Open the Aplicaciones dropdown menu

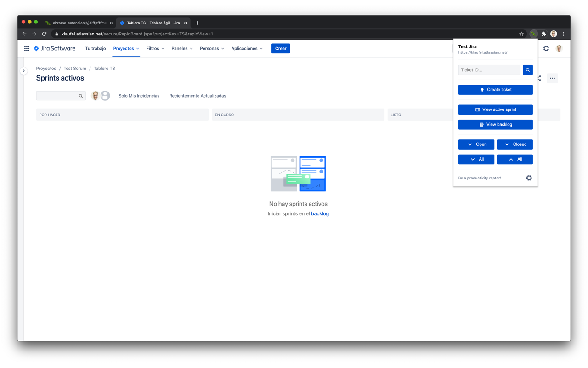point(247,48)
